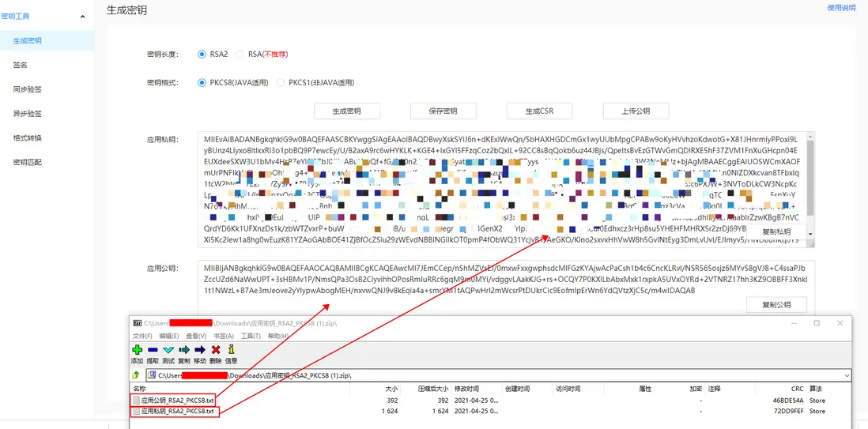Viewport: 868px width, 429px height.
Task: Open the 帮助(H) menu in 7-Zip
Action: click(x=278, y=336)
